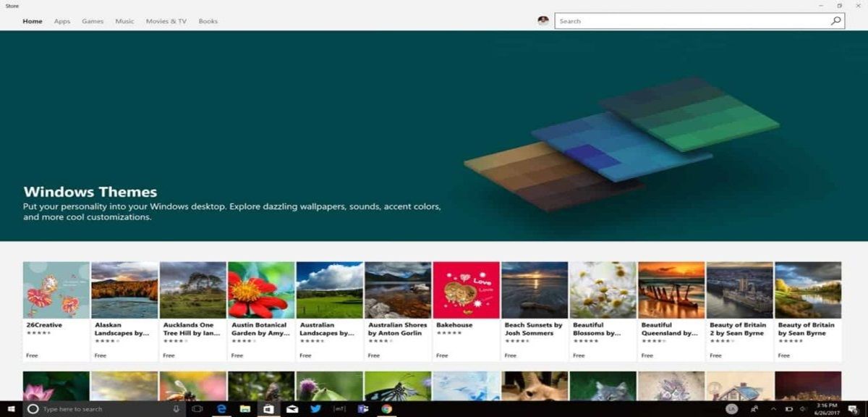Click the Beach Sunsets by Josh Sommers title
This screenshot has width=868, height=417.
534,329
